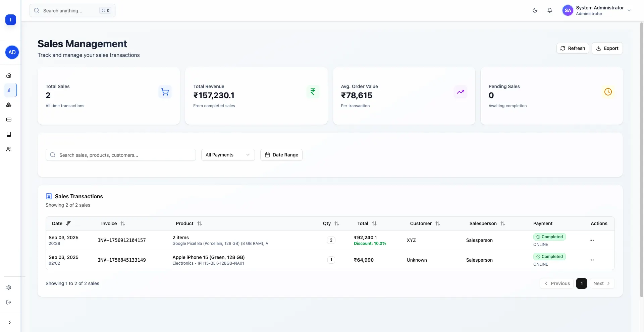This screenshot has height=332, width=644.
Task: Open the credit card sidebar icon
Action: coord(9,120)
